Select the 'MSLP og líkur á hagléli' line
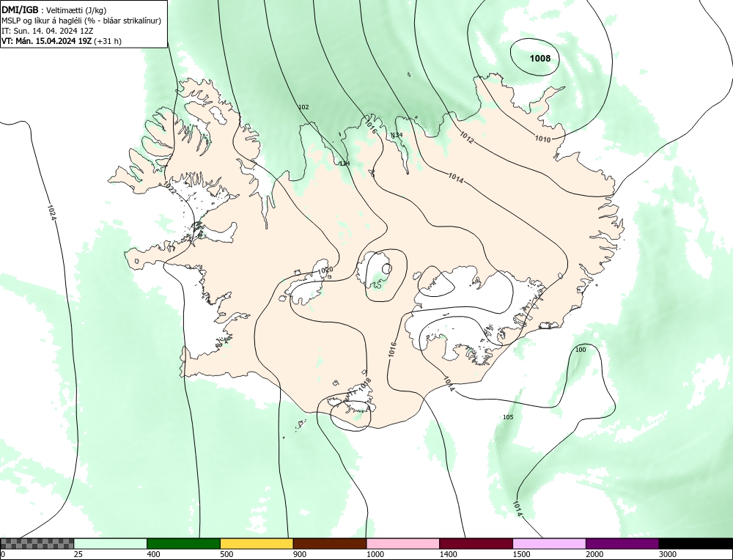Screen dimensions: 733x560 (x=81, y=21)
